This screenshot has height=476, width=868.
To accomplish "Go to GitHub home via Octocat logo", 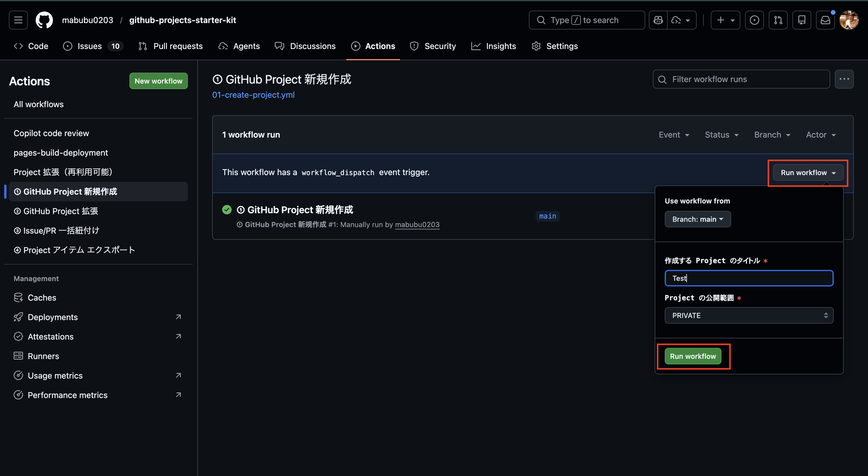I will point(44,20).
